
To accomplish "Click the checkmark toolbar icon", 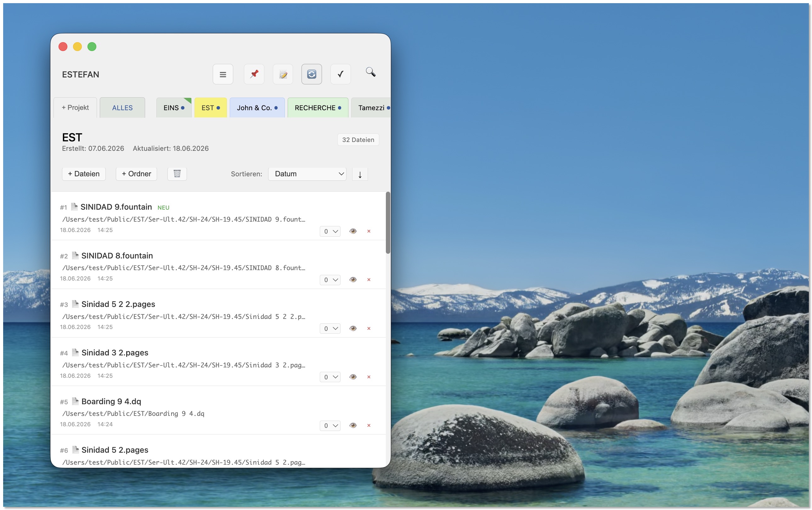I will pos(341,74).
